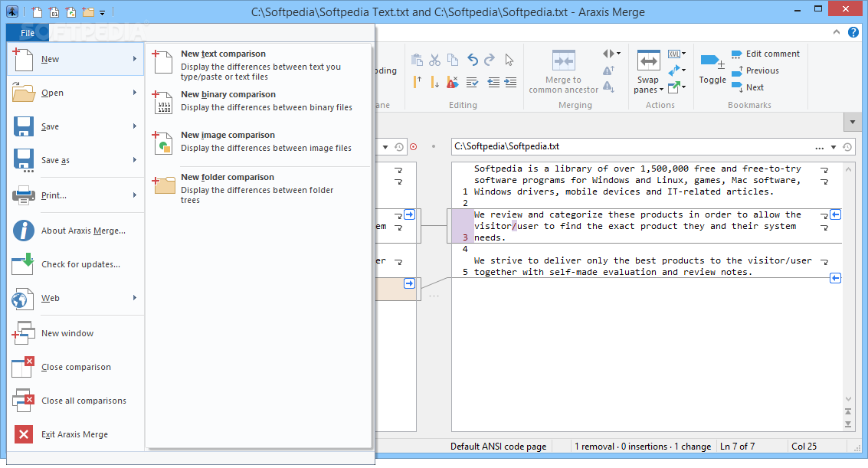Click the increase indent icon
The height and width of the screenshot is (468, 868).
pyautogui.click(x=510, y=83)
